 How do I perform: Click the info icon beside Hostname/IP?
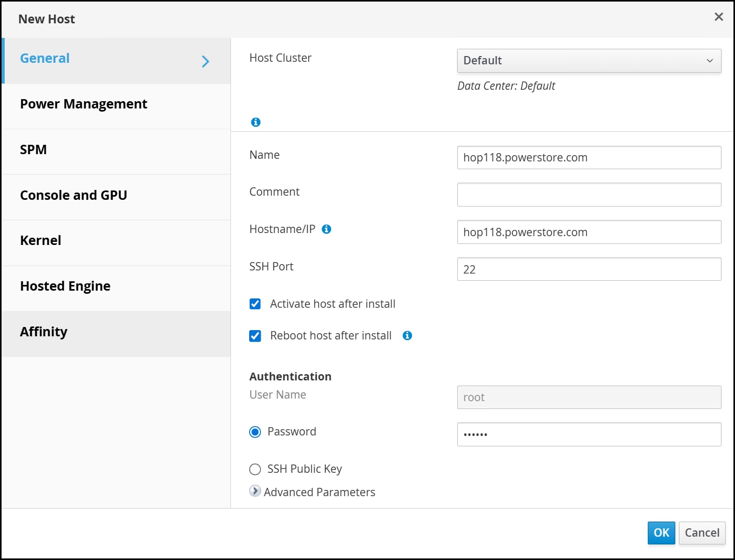[x=326, y=229]
